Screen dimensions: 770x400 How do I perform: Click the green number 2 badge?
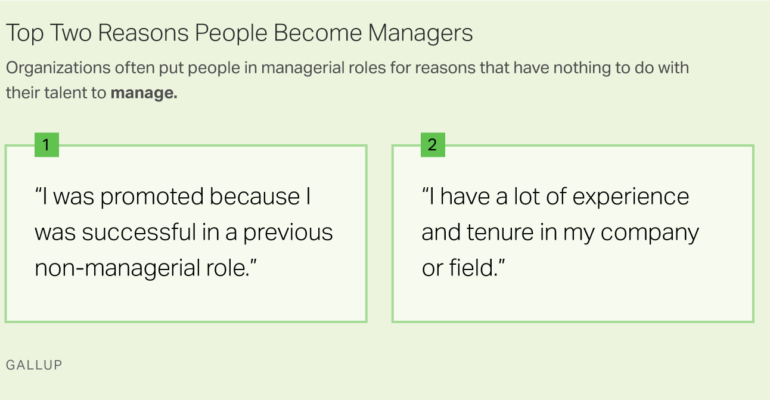[432, 145]
